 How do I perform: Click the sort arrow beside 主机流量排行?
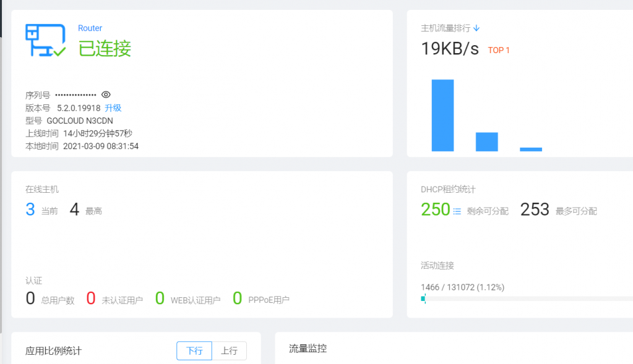(476, 28)
